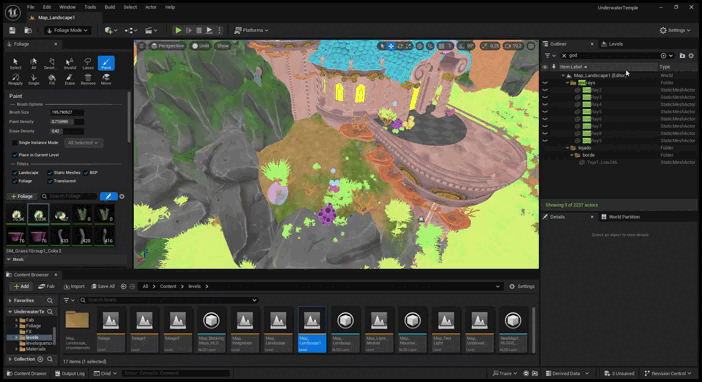This screenshot has height=382, width=702.
Task: Open the Foliage Mode dropdown
Action: (67, 30)
